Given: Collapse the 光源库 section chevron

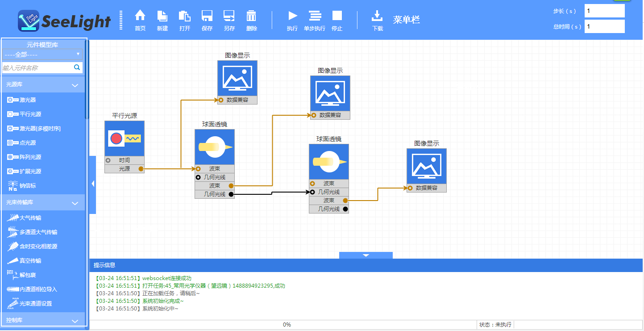Looking at the screenshot, I should [75, 84].
